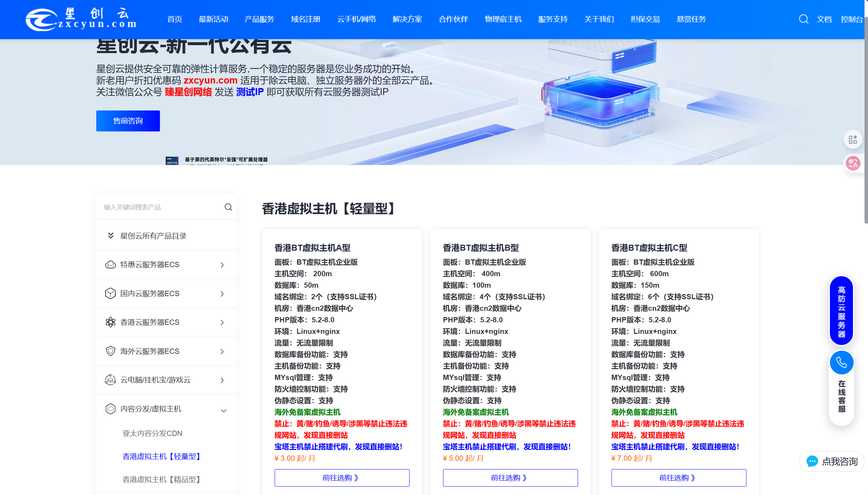
Task: Click the product search magnifier in sidebar
Action: [x=228, y=207]
